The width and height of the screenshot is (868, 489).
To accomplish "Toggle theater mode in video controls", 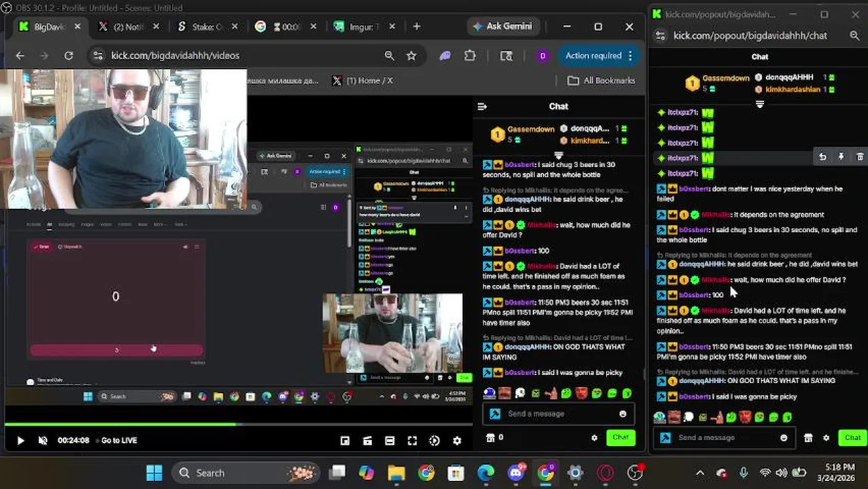I will coord(390,441).
